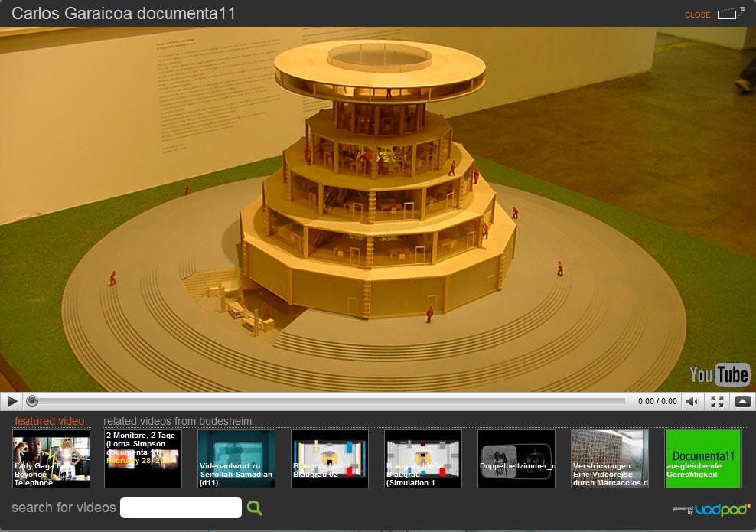Open Videoantwort zu Seifollah Samadian thumbnail
Image resolution: width=756 pixels, height=532 pixels.
(x=236, y=459)
